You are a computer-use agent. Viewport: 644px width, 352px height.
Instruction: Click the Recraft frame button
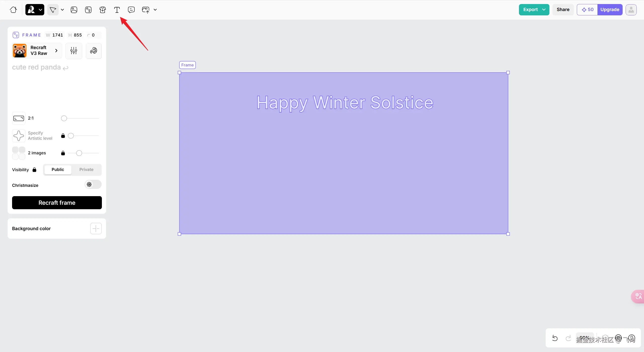(57, 203)
